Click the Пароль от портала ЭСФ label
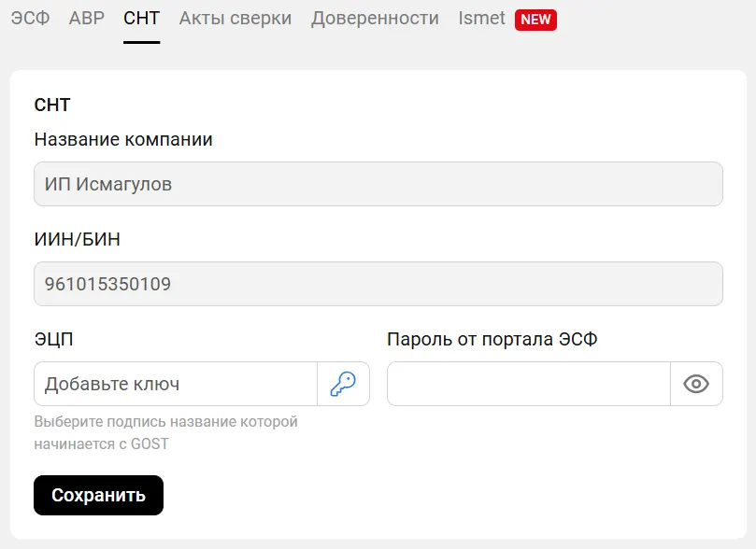Viewport: 756px width, 549px height. (x=492, y=340)
